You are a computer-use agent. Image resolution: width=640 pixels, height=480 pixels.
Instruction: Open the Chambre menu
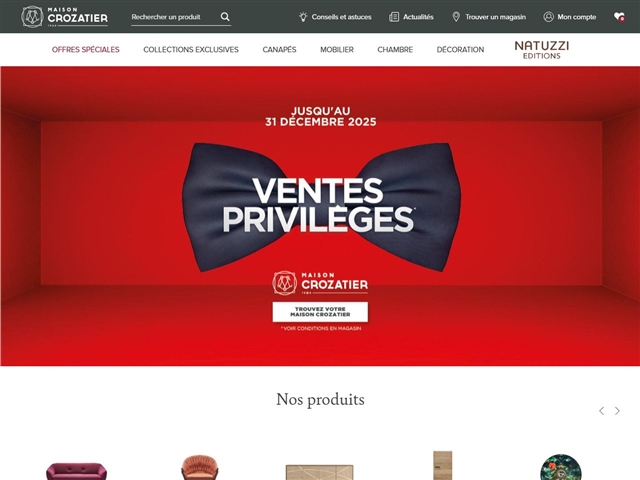tap(395, 49)
